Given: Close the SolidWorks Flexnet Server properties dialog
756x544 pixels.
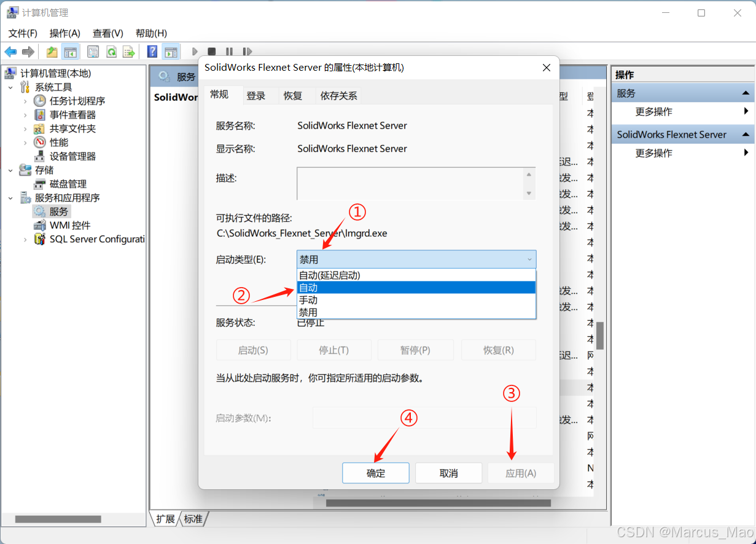Looking at the screenshot, I should [546, 68].
